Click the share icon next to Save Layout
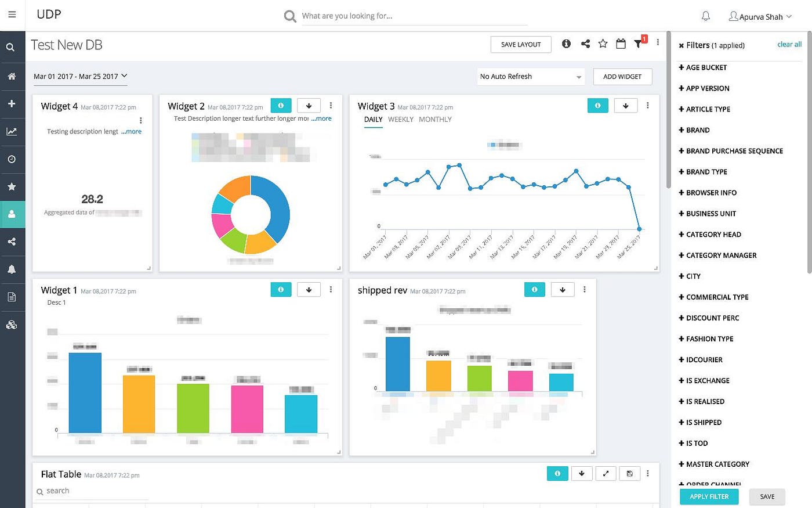This screenshot has width=812, height=508. [585, 43]
